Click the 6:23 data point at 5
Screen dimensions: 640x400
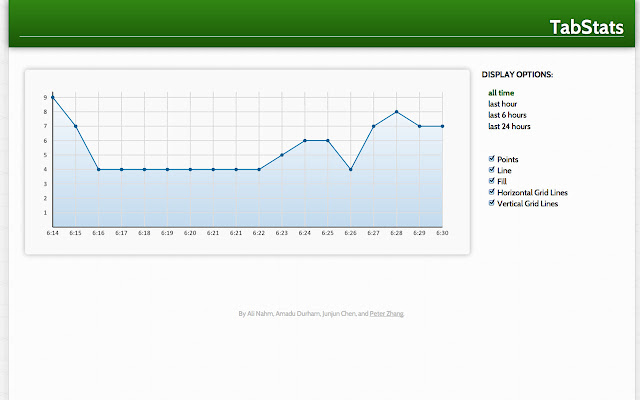282,155
